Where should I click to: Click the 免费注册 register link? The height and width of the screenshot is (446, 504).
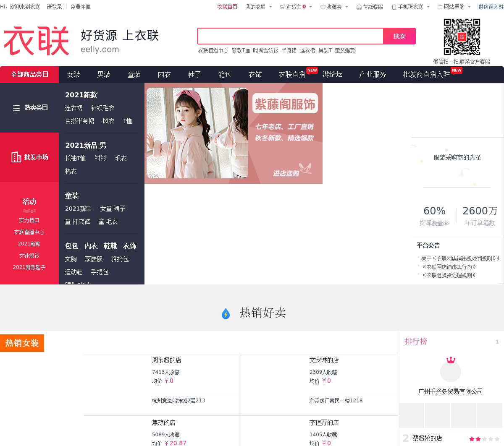(x=80, y=7)
